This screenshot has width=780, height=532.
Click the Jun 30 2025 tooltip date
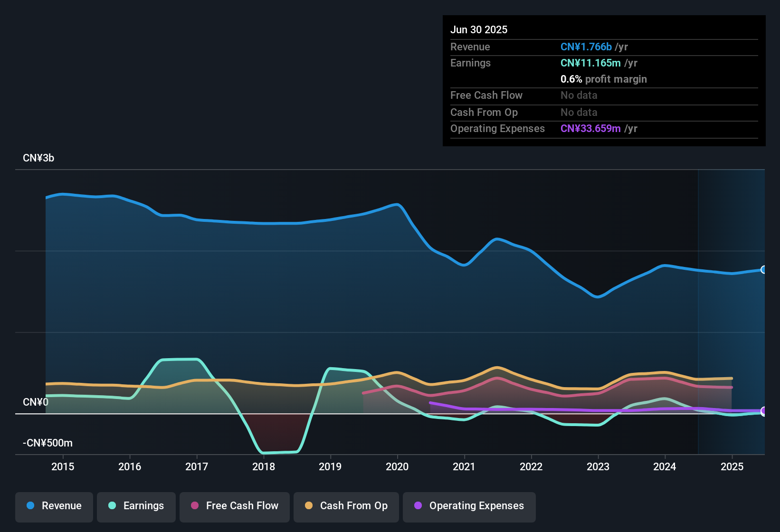tap(479, 29)
